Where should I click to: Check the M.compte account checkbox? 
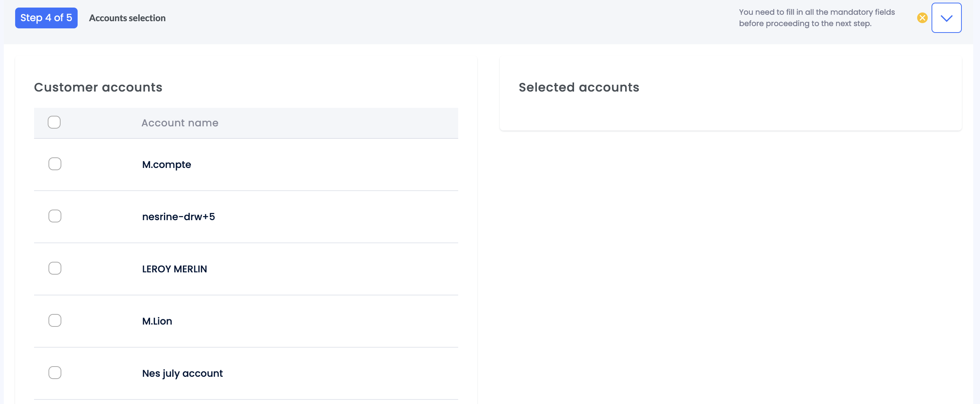55,163
